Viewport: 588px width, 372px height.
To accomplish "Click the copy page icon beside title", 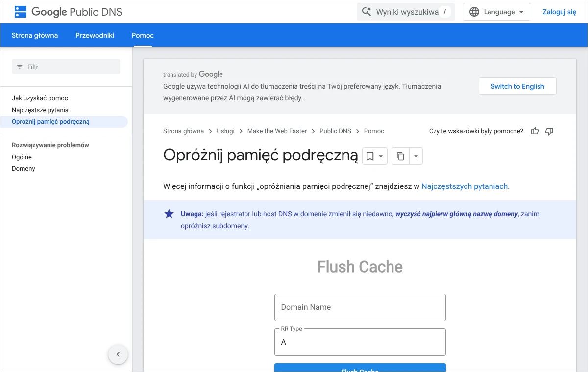I will pyautogui.click(x=400, y=156).
